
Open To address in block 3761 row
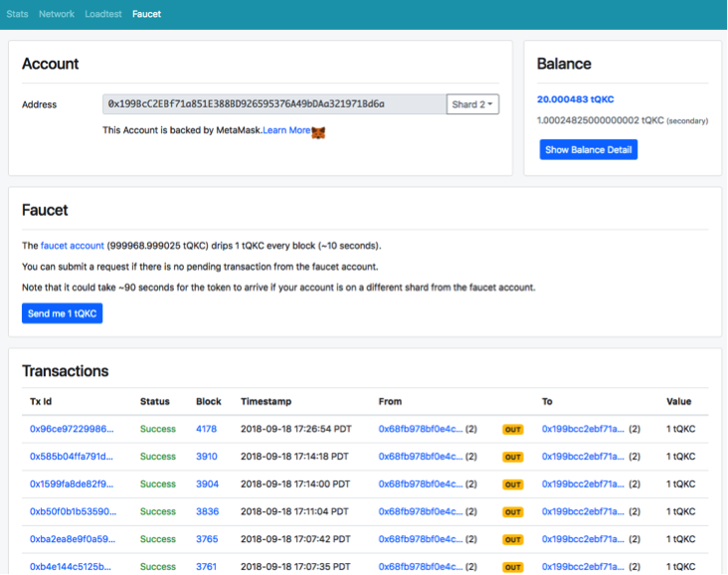tap(583, 567)
